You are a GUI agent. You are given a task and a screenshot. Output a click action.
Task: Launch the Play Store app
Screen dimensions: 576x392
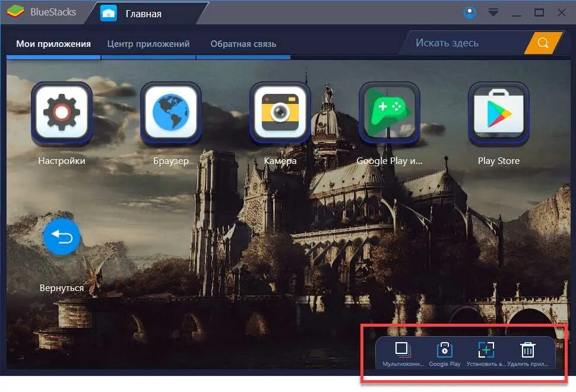tap(498, 112)
